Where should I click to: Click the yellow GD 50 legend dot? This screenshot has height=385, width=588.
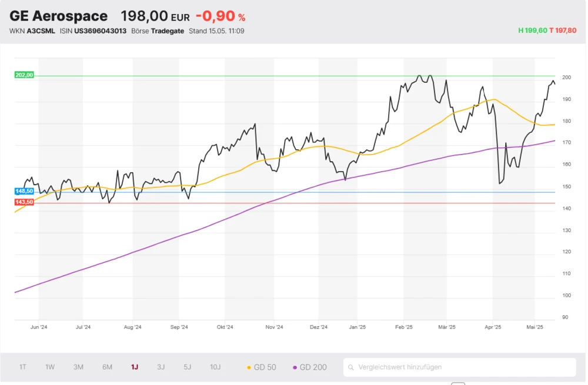[249, 368]
